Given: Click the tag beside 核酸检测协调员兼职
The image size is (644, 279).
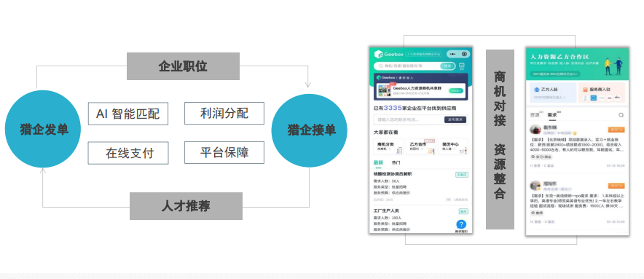Looking at the screenshot, I should pos(462,175).
